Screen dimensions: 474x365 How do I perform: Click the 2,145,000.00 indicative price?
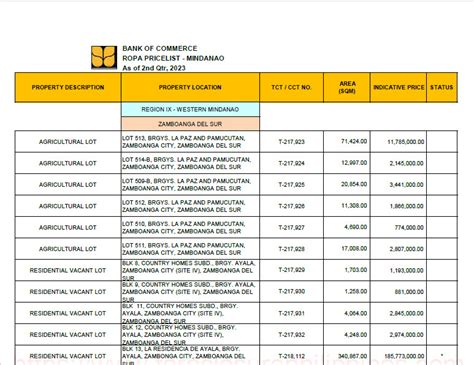coord(407,163)
